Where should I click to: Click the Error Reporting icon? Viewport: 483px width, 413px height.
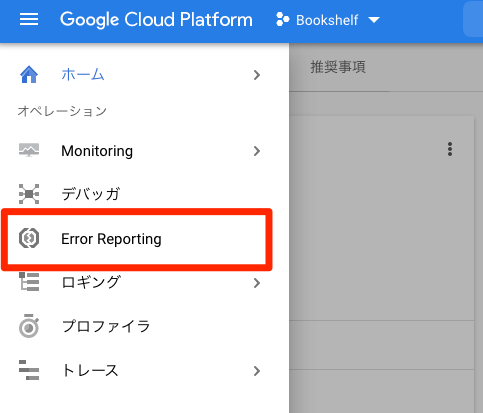pos(29,238)
